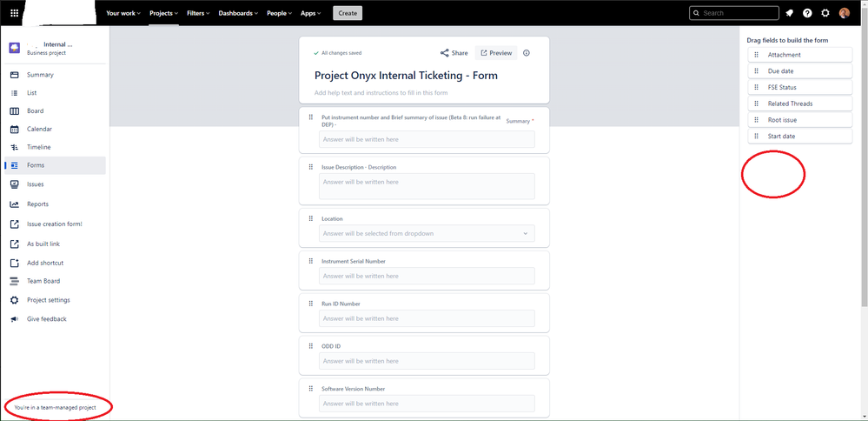Click drag handle of Issue Description field
The width and height of the screenshot is (868, 421).
tap(310, 167)
